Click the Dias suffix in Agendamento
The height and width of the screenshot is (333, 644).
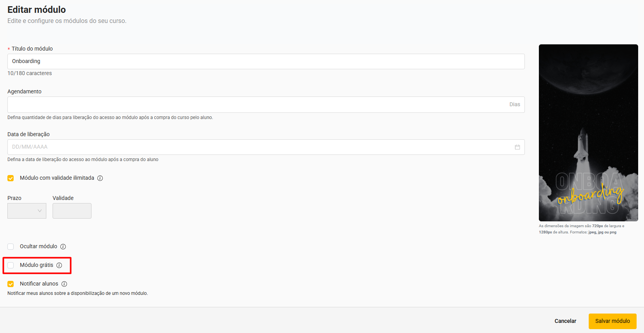pyautogui.click(x=514, y=105)
